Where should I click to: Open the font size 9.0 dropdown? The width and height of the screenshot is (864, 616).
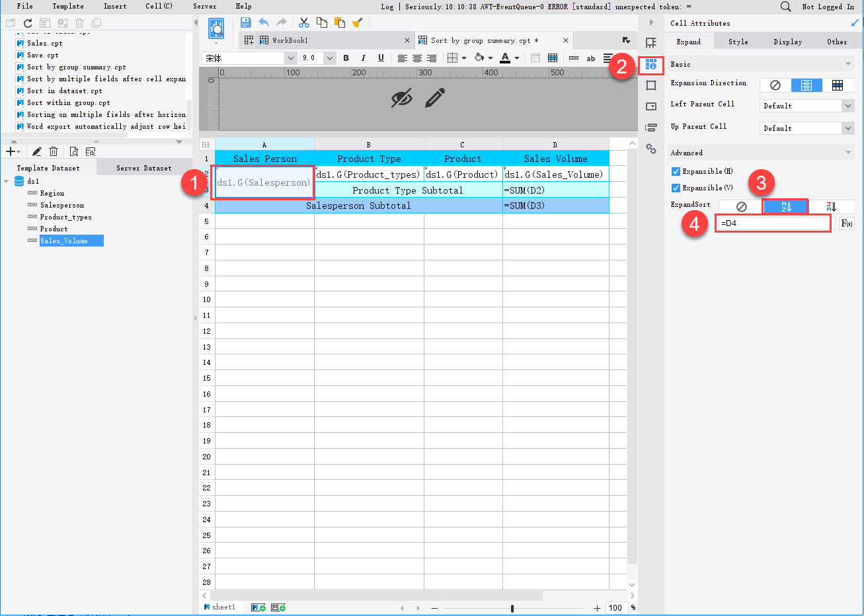point(330,58)
